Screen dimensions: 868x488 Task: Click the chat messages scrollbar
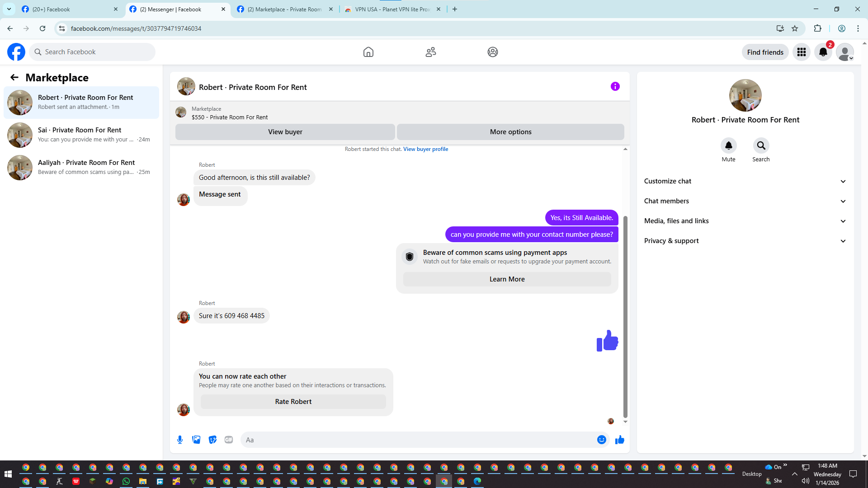click(x=625, y=316)
